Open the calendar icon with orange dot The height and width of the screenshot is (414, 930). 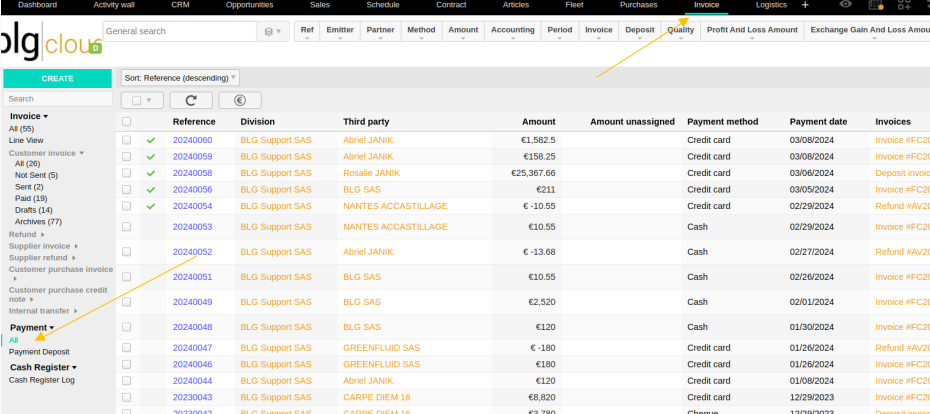pyautogui.click(x=875, y=5)
